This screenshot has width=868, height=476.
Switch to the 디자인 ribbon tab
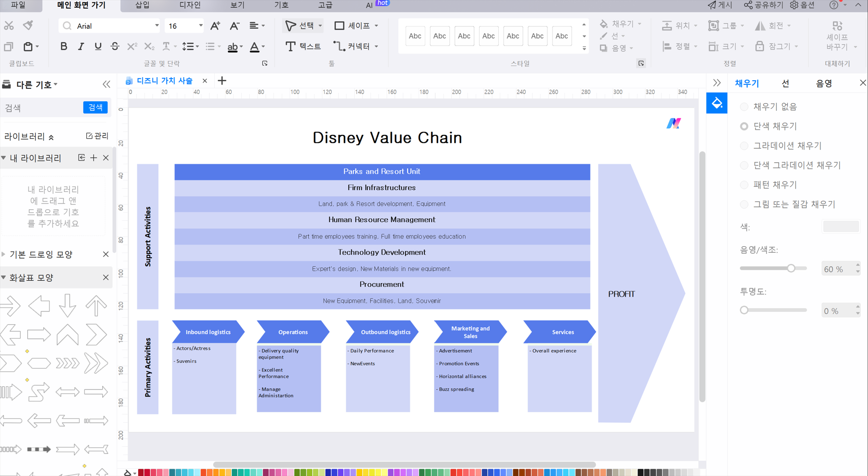[x=190, y=5]
